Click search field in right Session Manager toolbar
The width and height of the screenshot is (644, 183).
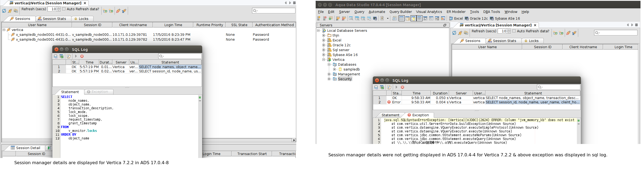616,33
